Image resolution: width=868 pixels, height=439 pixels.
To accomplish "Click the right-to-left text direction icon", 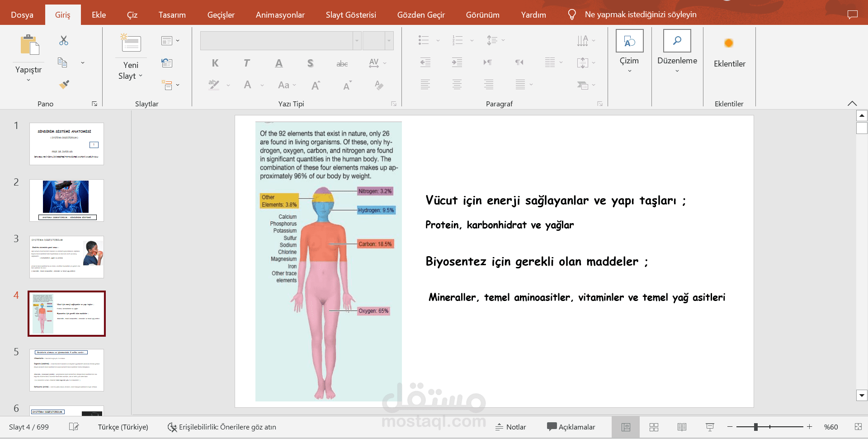I will click(x=519, y=62).
